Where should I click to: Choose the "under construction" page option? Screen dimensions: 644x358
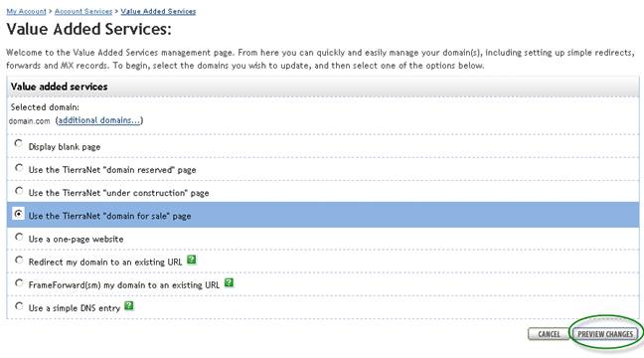19,191
